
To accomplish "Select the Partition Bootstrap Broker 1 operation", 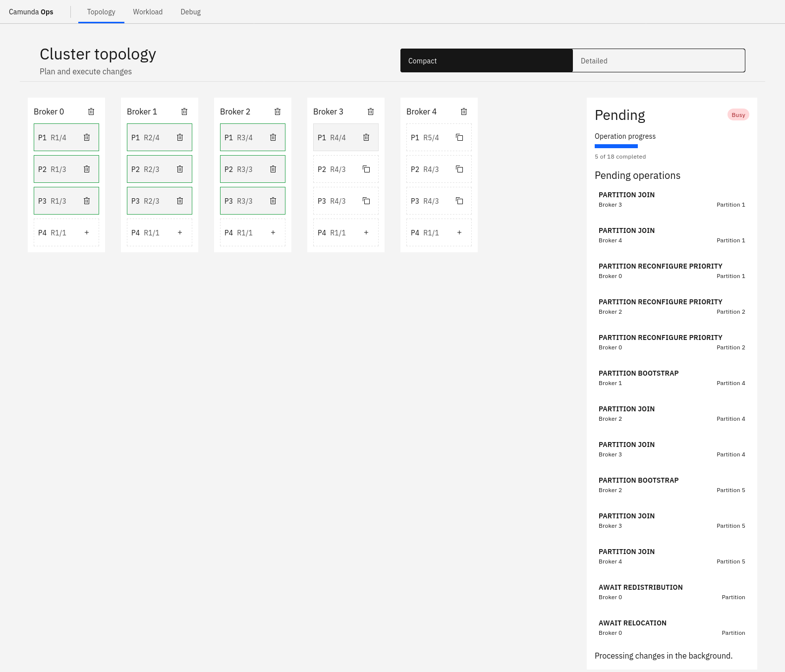I will pyautogui.click(x=672, y=378).
